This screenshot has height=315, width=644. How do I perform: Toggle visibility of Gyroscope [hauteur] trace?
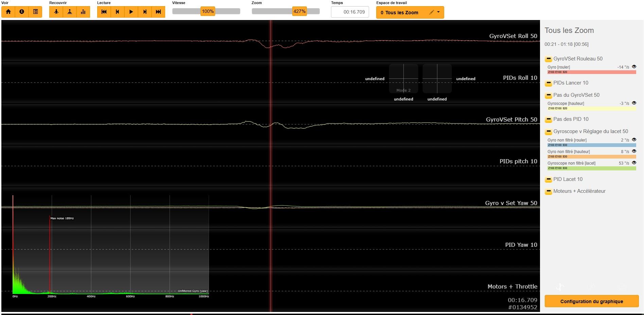point(634,103)
